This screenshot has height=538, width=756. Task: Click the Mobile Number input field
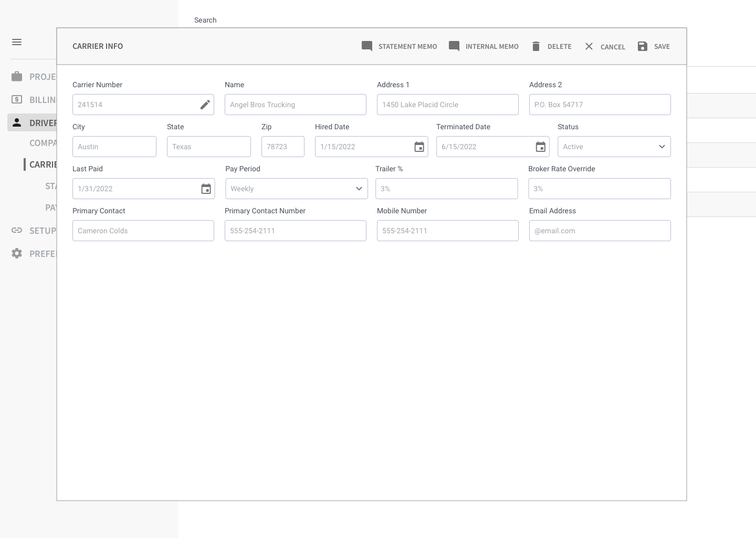click(x=448, y=231)
